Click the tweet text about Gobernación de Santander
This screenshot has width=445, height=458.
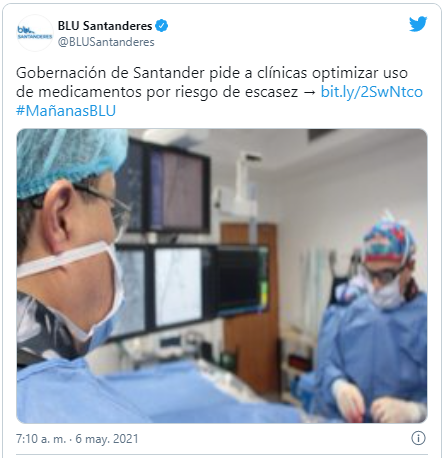tap(219, 92)
